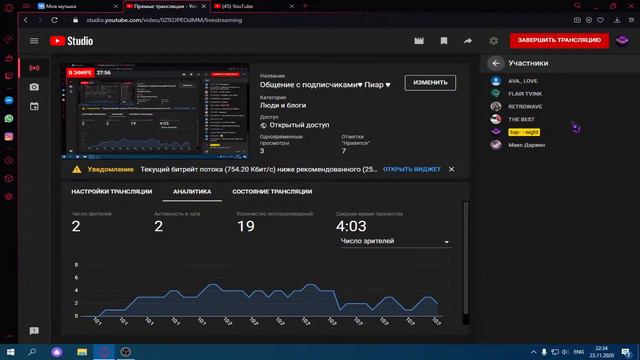Select participant Макс Дарвин
This screenshot has height=360, width=640.
click(x=527, y=145)
